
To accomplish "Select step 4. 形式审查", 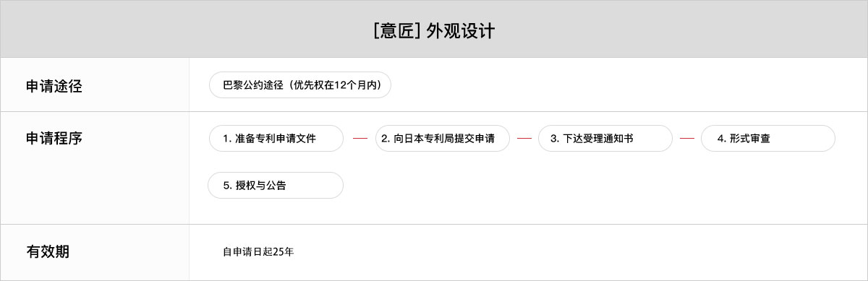I will click(x=768, y=138).
